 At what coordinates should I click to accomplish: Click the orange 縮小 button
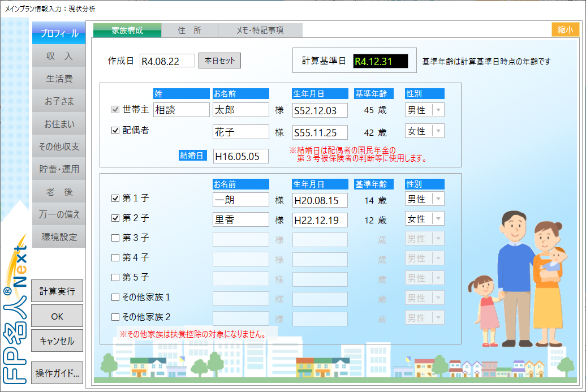(565, 30)
